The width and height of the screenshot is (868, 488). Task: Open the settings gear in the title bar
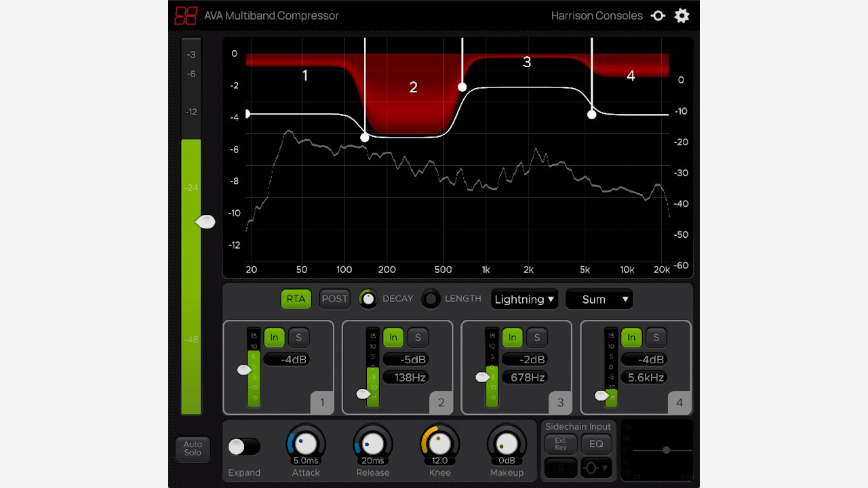pos(682,15)
